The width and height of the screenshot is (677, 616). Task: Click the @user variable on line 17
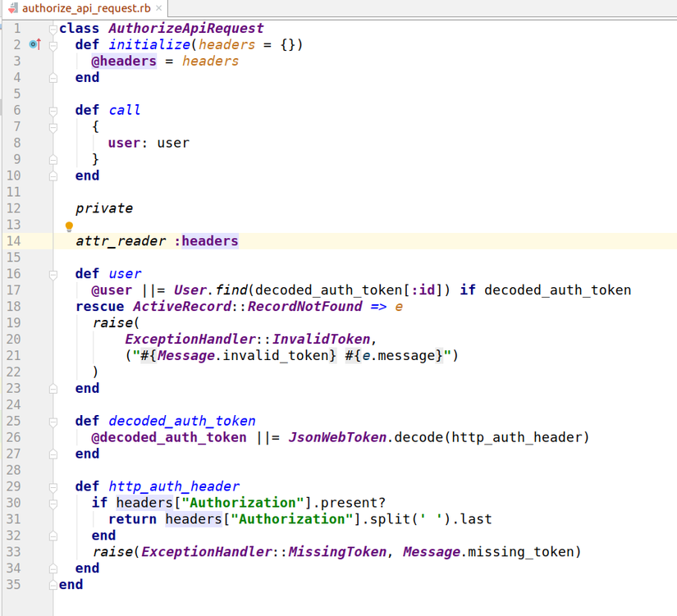click(112, 290)
